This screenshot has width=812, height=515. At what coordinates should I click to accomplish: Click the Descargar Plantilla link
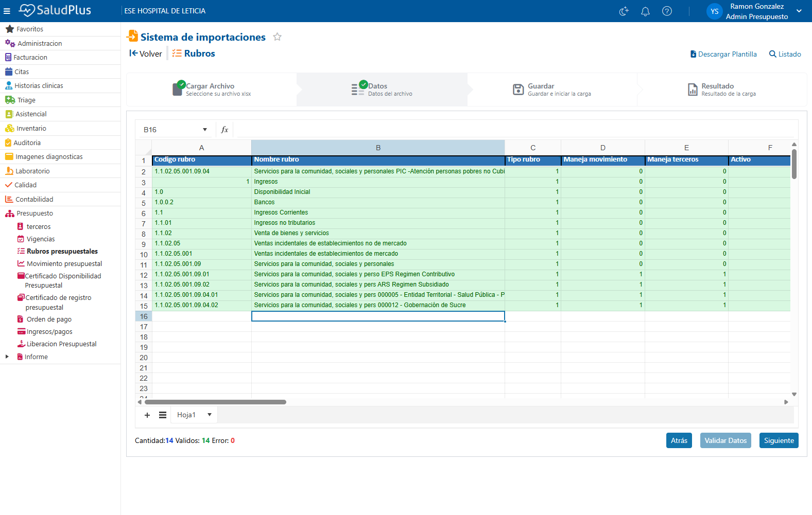point(723,54)
